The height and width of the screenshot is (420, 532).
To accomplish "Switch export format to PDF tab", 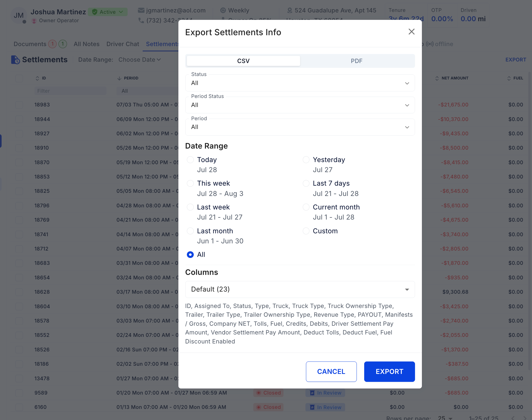I will (357, 61).
